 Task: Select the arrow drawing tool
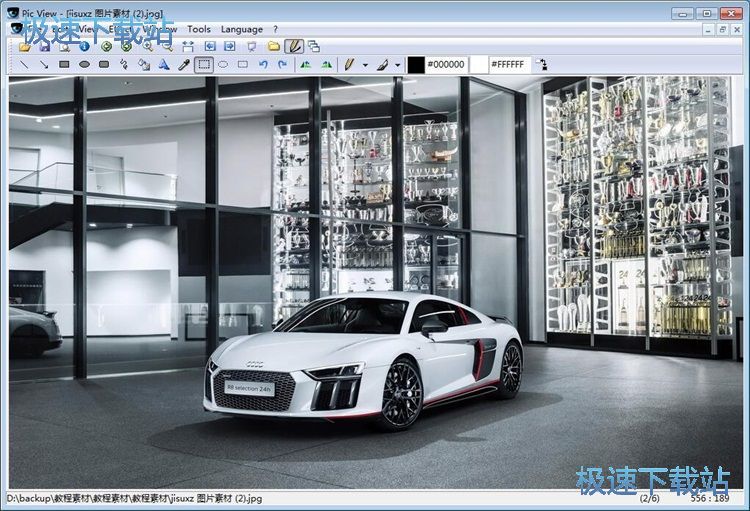(44, 64)
